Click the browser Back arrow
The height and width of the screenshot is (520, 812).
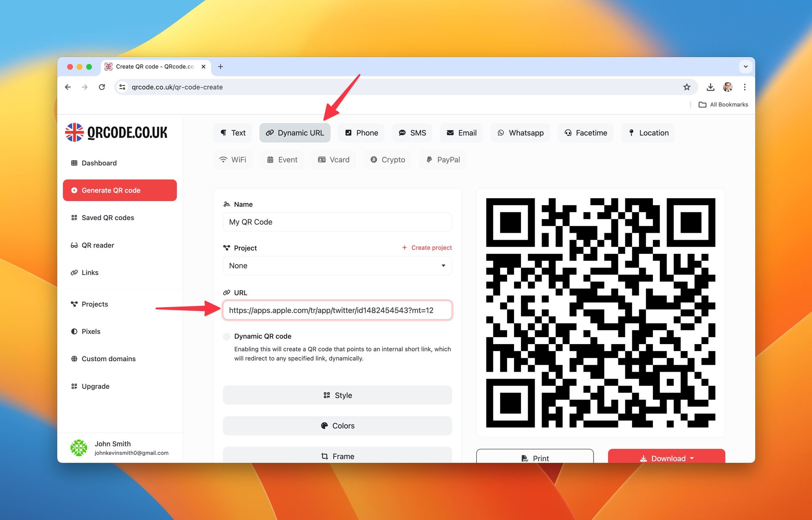[68, 87]
